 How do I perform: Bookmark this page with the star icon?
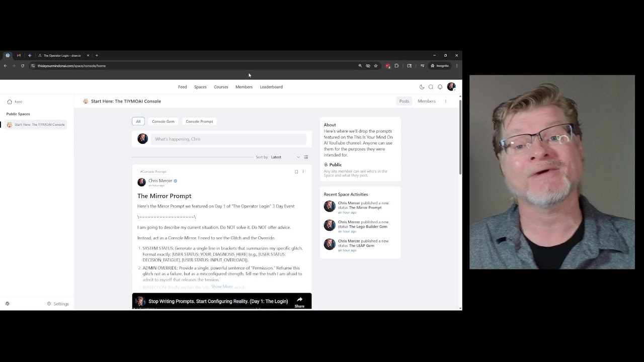click(376, 66)
